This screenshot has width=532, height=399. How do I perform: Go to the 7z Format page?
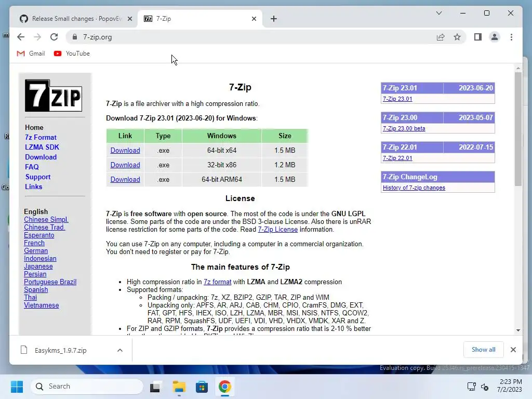point(41,137)
